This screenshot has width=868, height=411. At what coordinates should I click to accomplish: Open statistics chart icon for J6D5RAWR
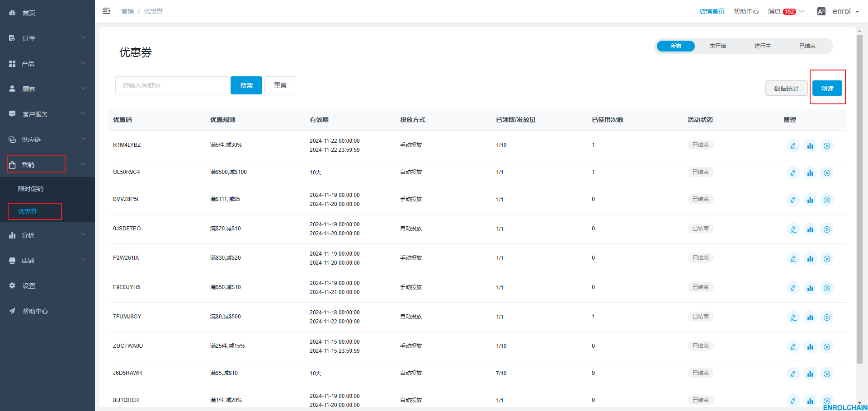click(810, 374)
